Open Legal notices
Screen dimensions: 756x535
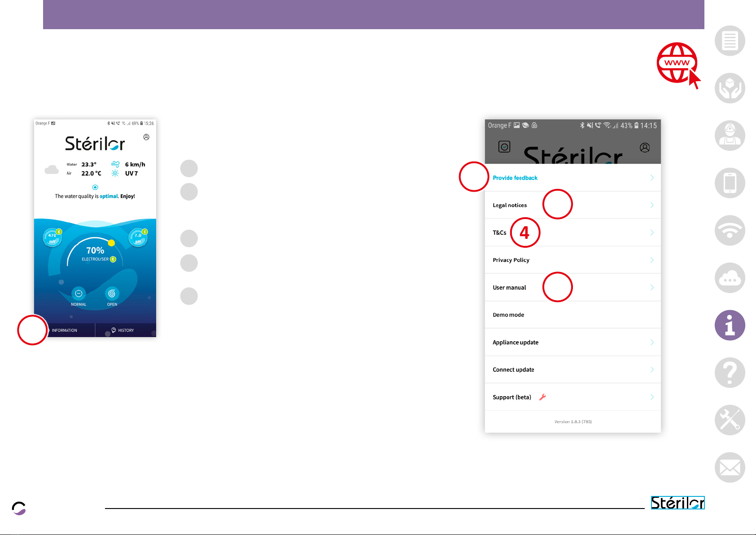[573, 205]
